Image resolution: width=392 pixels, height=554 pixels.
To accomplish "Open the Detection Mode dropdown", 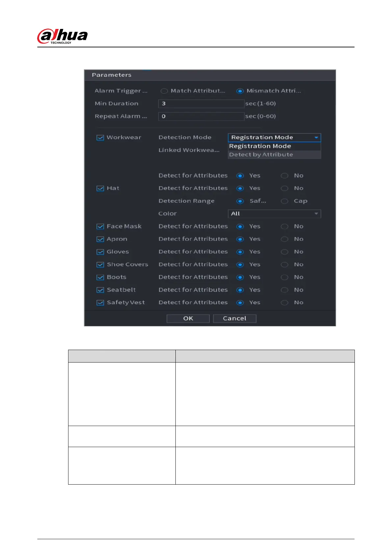I will click(x=274, y=138).
